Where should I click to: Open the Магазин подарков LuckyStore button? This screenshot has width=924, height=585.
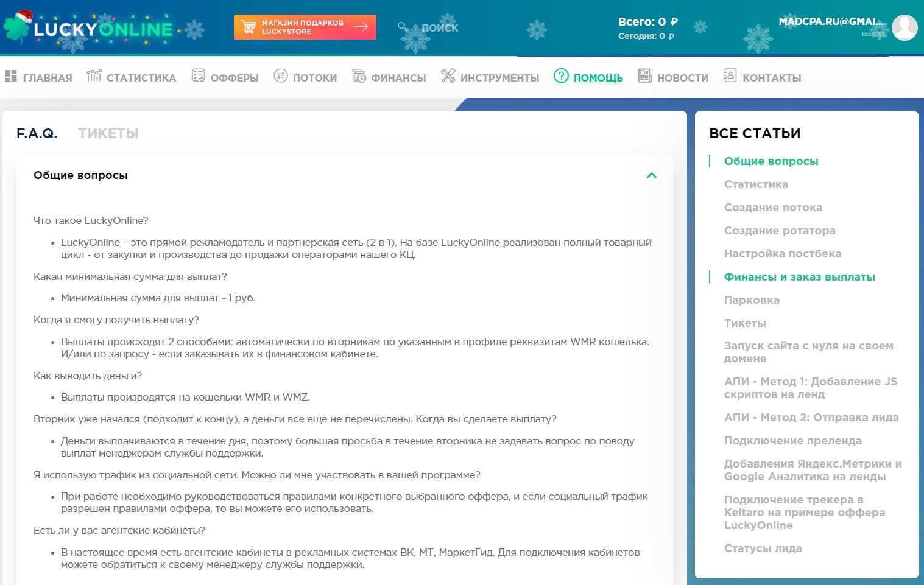pos(305,27)
